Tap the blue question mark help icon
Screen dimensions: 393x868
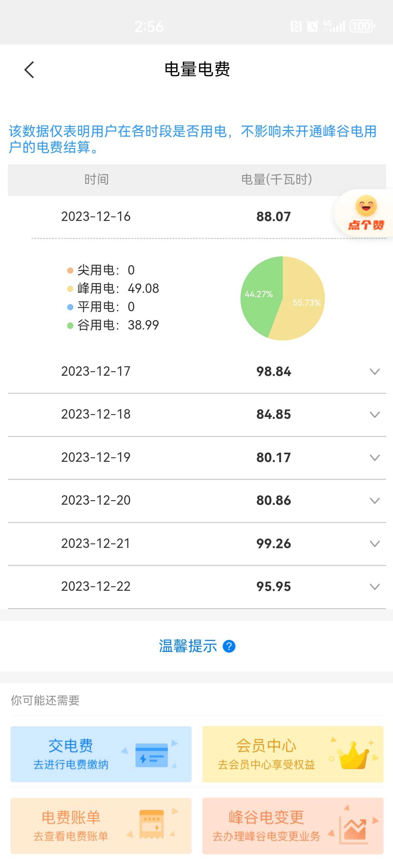229,646
